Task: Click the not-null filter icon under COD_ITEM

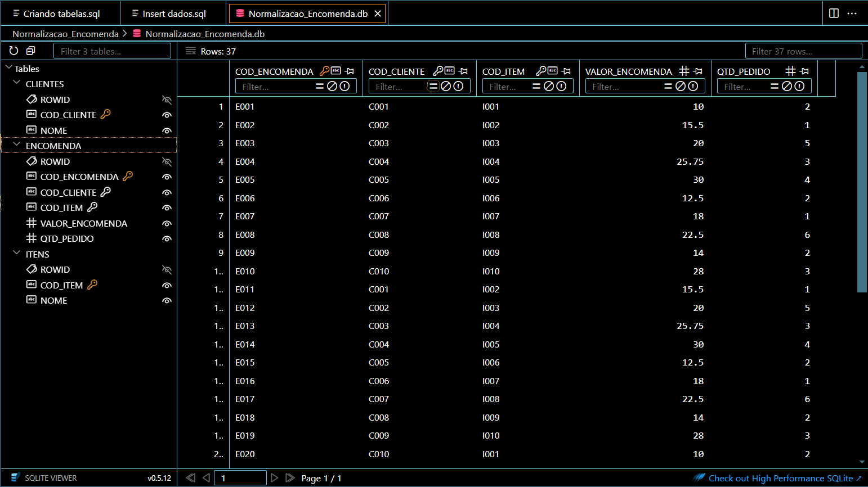Action: tap(561, 86)
